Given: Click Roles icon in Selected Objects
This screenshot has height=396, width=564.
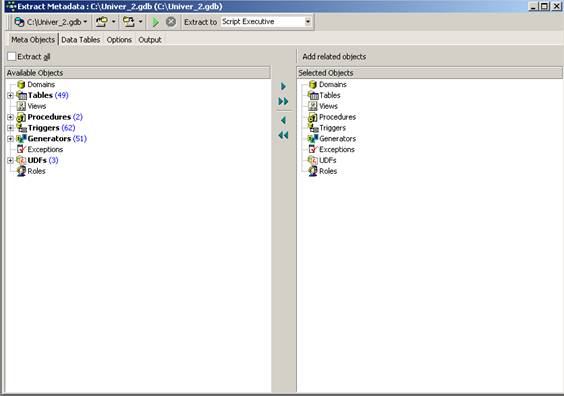Looking at the screenshot, I should (x=313, y=171).
